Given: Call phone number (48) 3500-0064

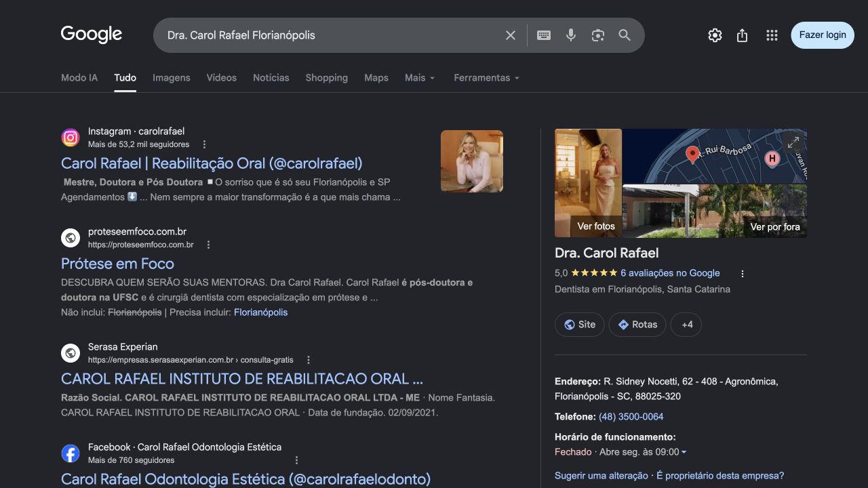Looking at the screenshot, I should [x=631, y=417].
